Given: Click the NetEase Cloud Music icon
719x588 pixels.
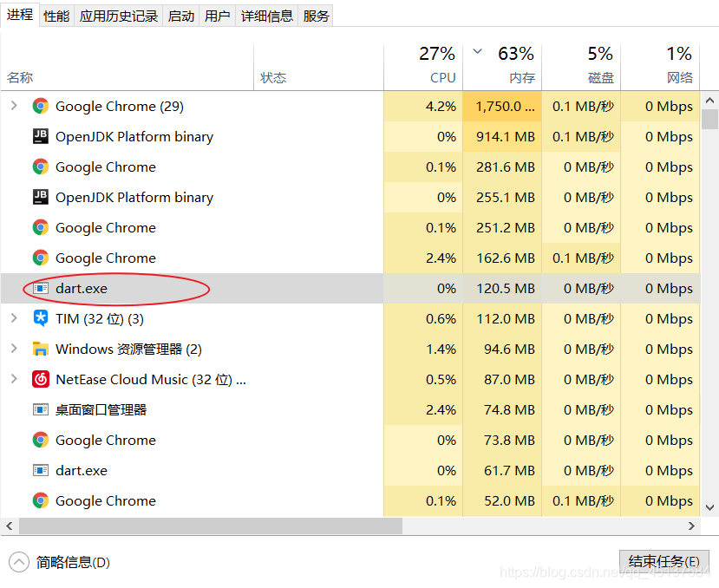Looking at the screenshot, I should point(40,379).
